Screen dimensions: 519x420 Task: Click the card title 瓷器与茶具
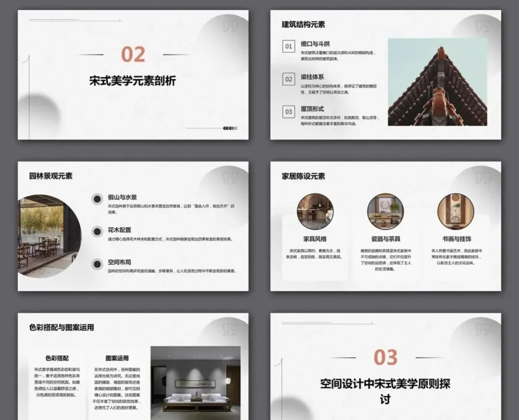(385, 239)
